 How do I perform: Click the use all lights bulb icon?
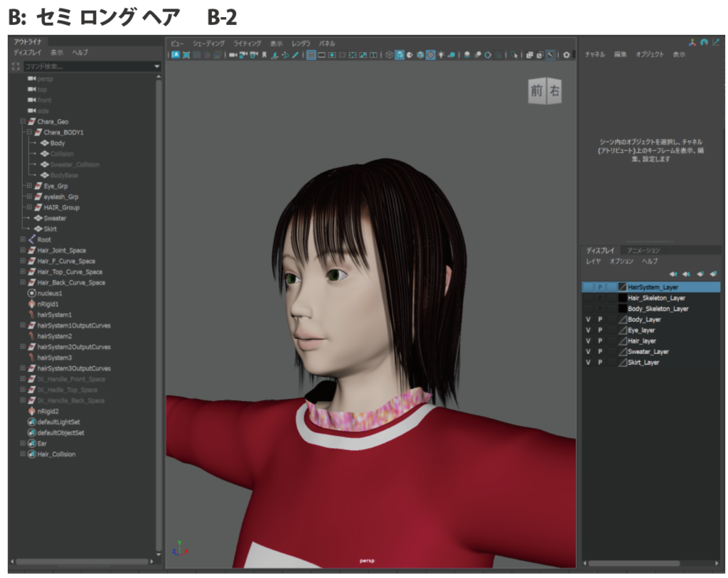(x=441, y=55)
